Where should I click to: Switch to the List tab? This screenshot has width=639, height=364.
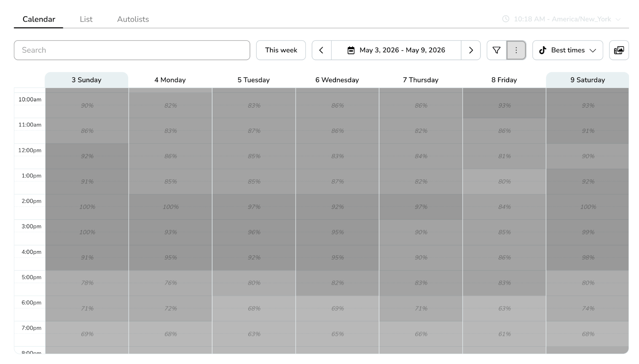[86, 19]
